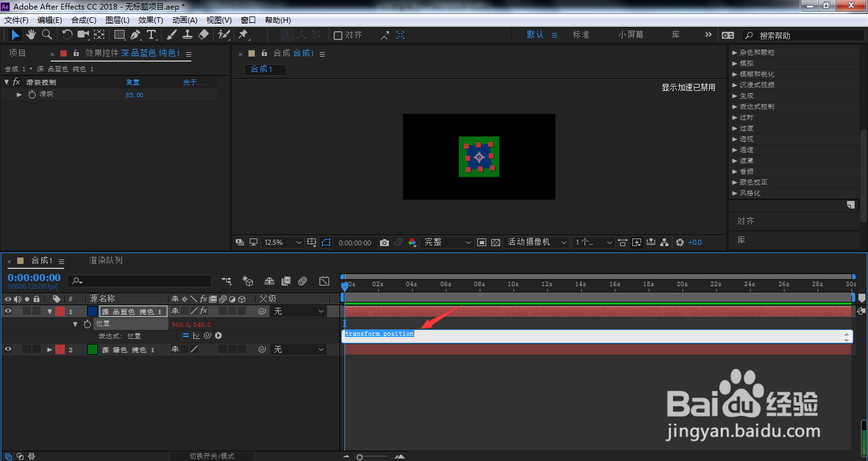Viewport: 868px width, 461px height.
Task: Collapse layer 1 properties triangle
Action: click(x=50, y=312)
